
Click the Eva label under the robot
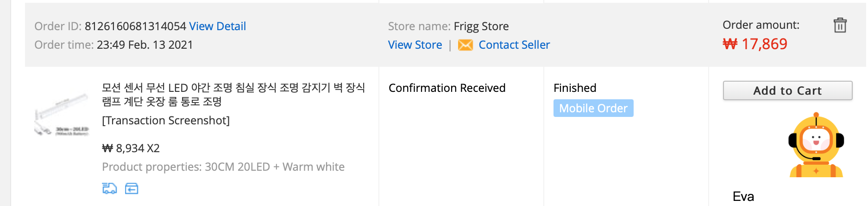click(743, 197)
